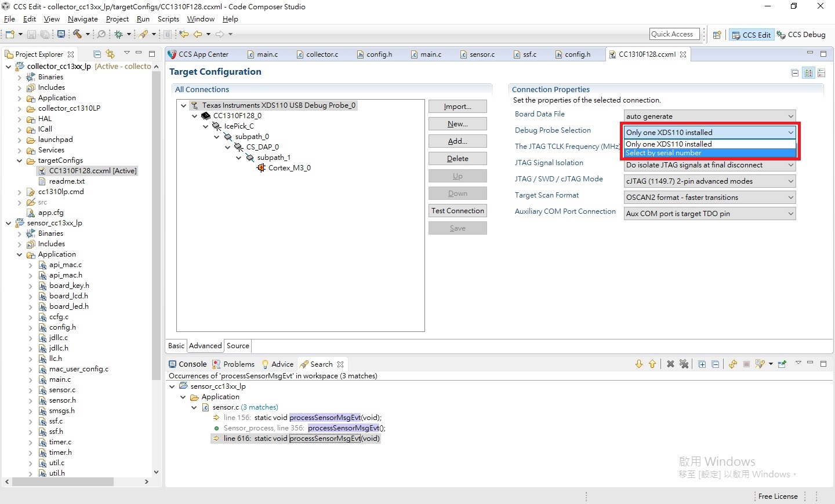
Task: Close the Search view tab
Action: (x=340, y=364)
